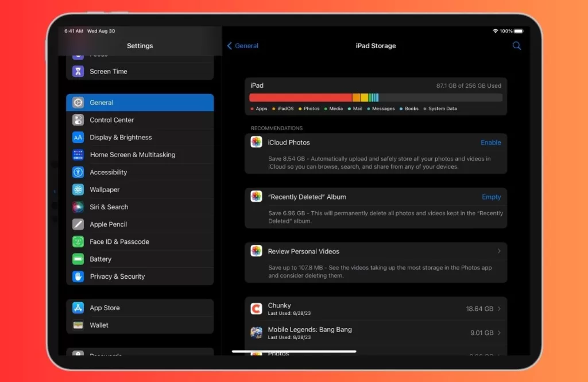The width and height of the screenshot is (588, 382).
Task: Click the Wallpaper flower icon
Action: point(78,189)
